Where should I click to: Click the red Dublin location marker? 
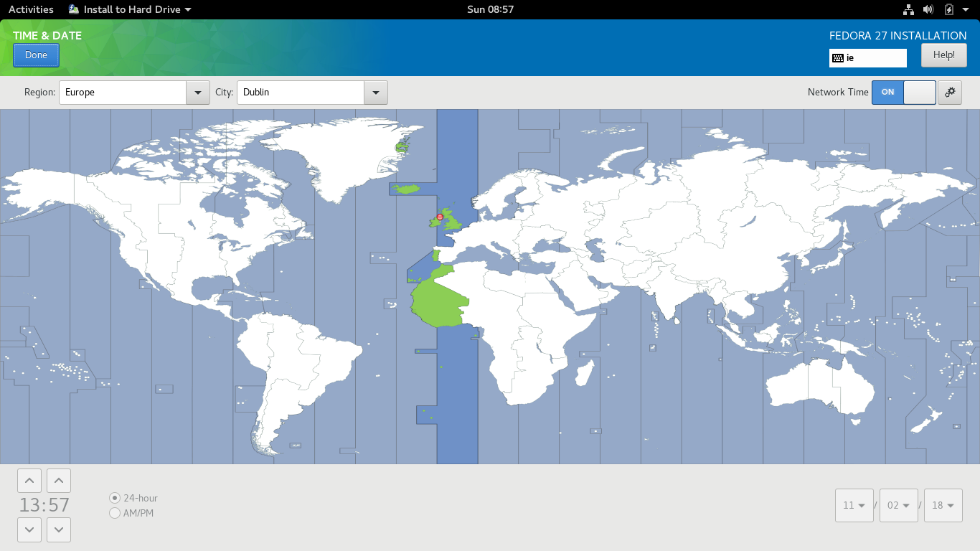(x=440, y=217)
